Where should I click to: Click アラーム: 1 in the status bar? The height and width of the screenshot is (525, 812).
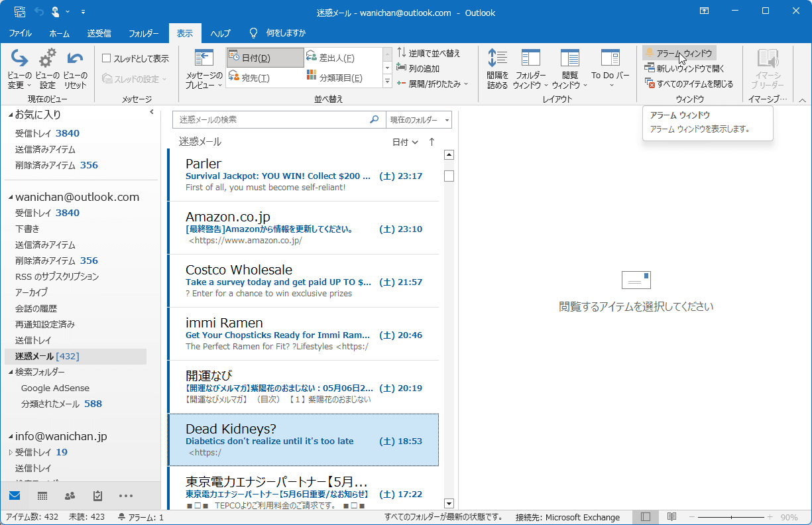point(141,517)
